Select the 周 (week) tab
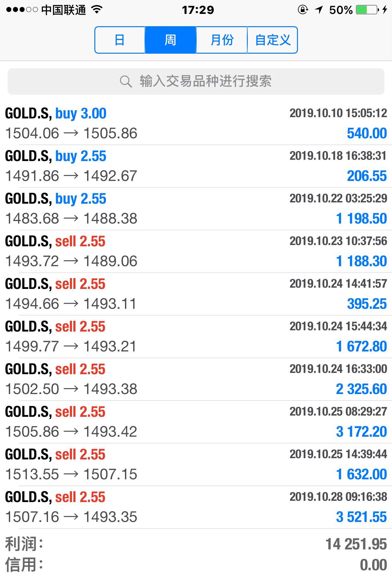392x575 pixels. click(170, 40)
